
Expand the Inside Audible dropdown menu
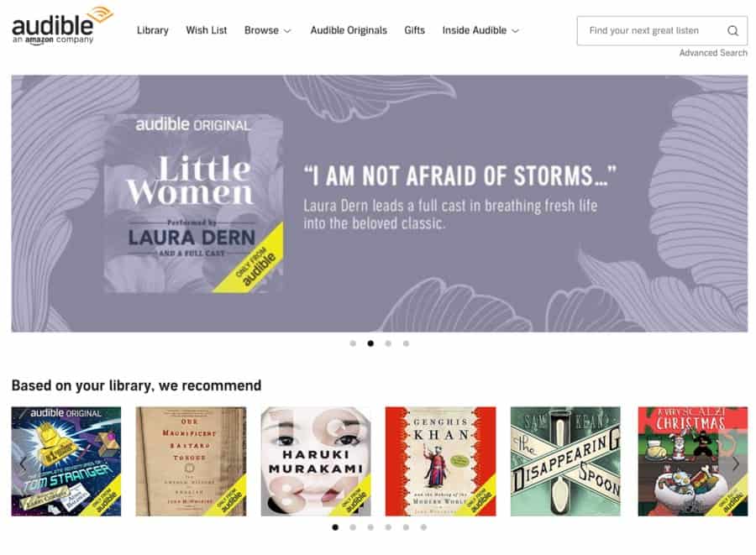480,30
